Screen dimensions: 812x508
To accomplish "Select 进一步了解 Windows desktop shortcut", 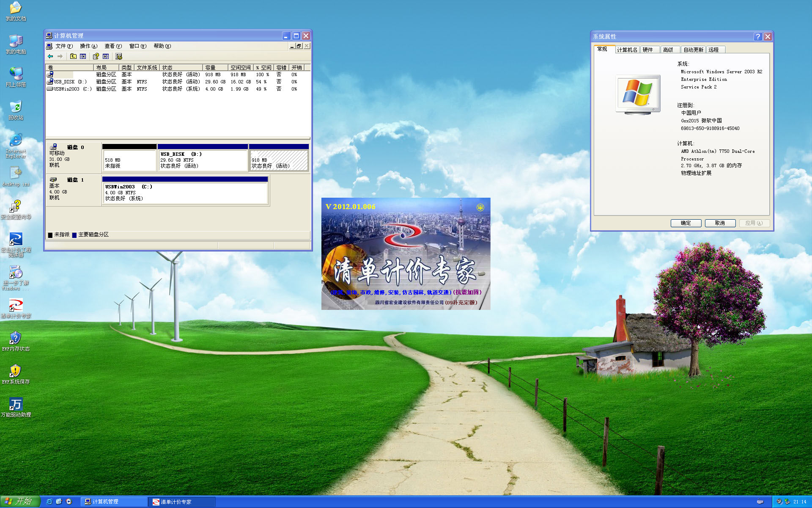I will [16, 278].
